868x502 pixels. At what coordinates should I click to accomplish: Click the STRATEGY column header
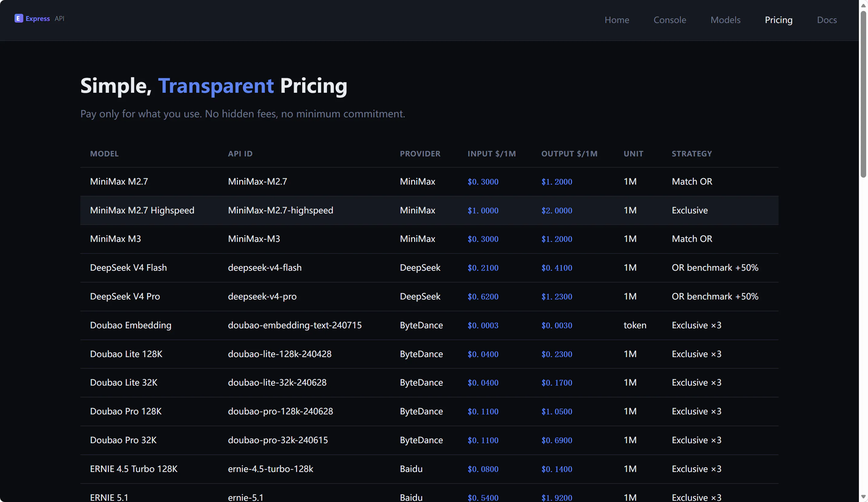691,154
